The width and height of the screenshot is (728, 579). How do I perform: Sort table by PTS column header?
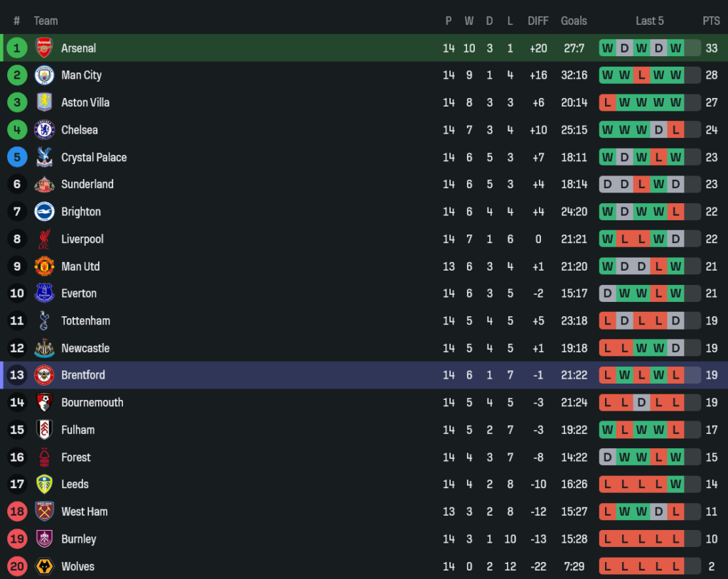[x=711, y=21]
